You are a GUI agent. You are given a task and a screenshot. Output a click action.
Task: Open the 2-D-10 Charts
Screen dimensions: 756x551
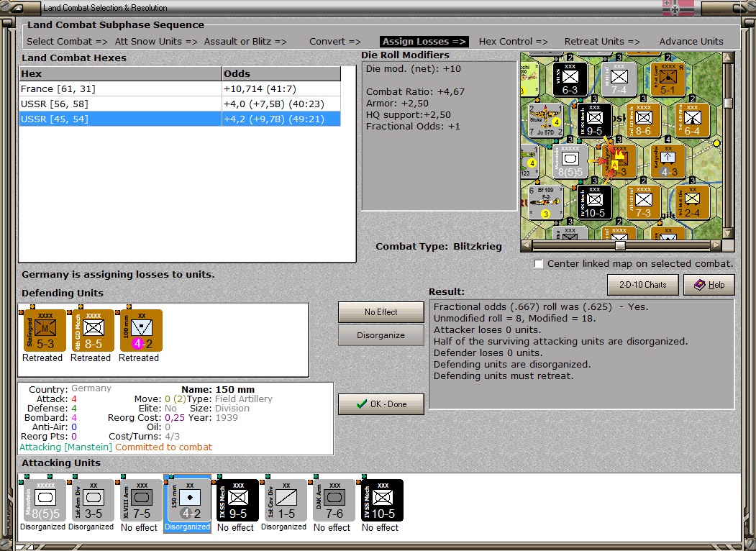click(642, 284)
